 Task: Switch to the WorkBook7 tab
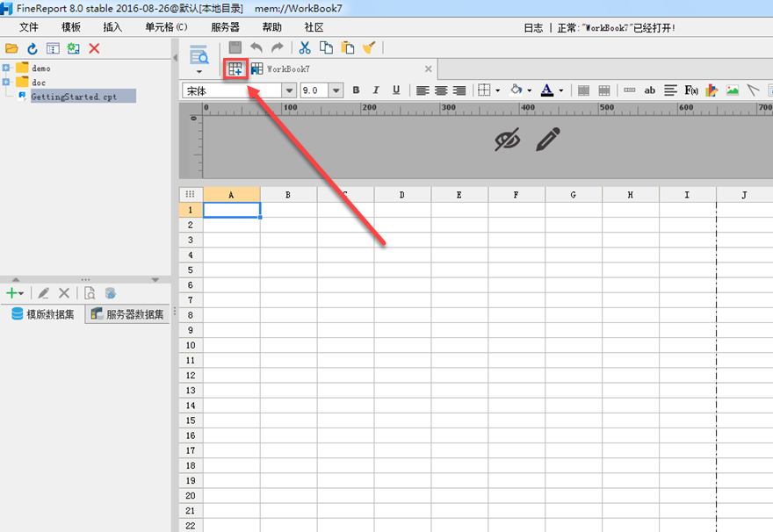[288, 69]
